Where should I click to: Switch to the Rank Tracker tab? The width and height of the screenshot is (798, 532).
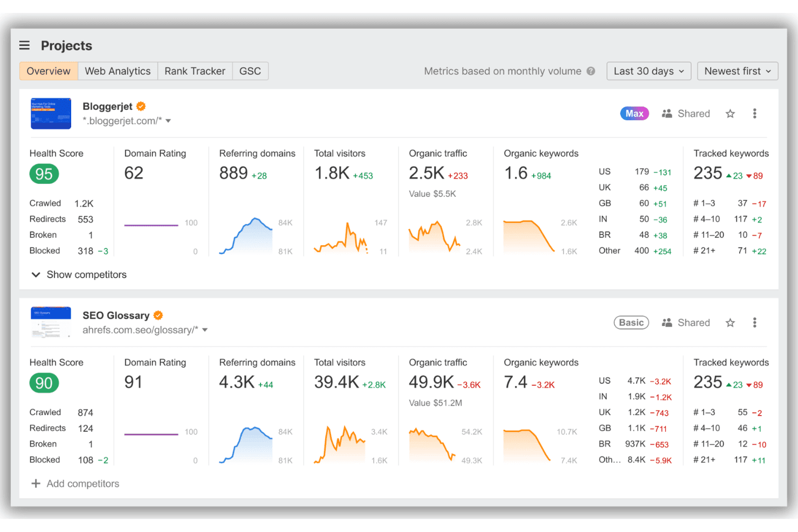pyautogui.click(x=195, y=71)
